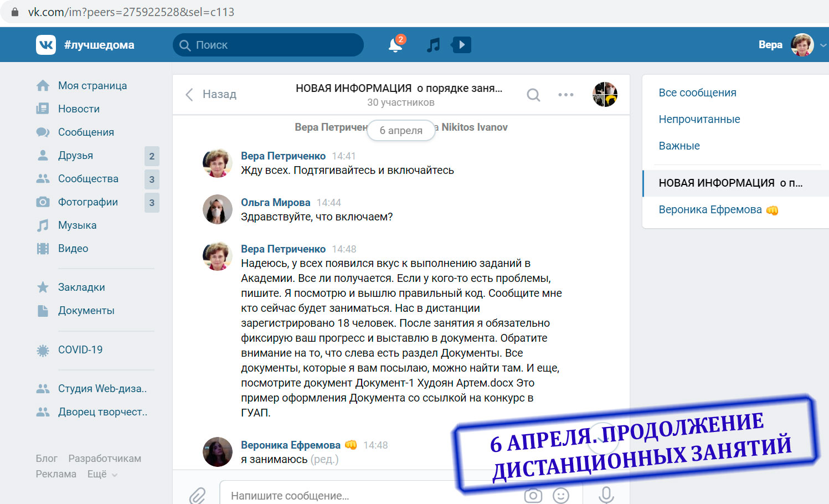Click the emoji smiley icon

[x=561, y=495]
